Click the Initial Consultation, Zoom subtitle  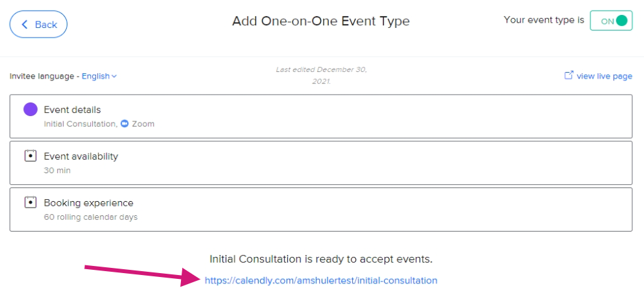click(x=99, y=124)
